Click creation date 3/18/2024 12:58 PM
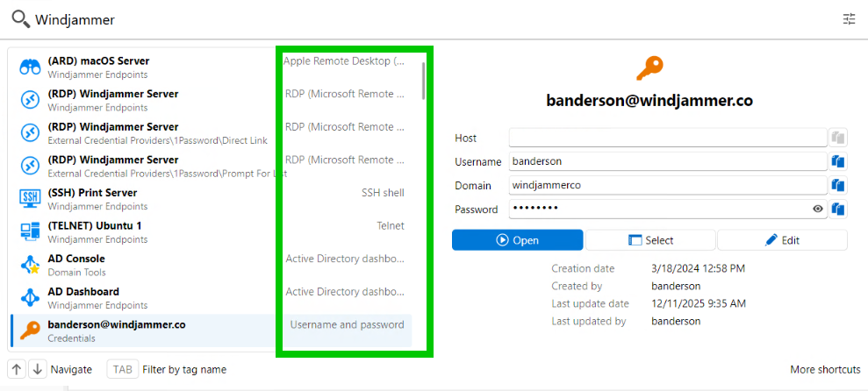Screen dimensions: 868x391 tap(698, 269)
